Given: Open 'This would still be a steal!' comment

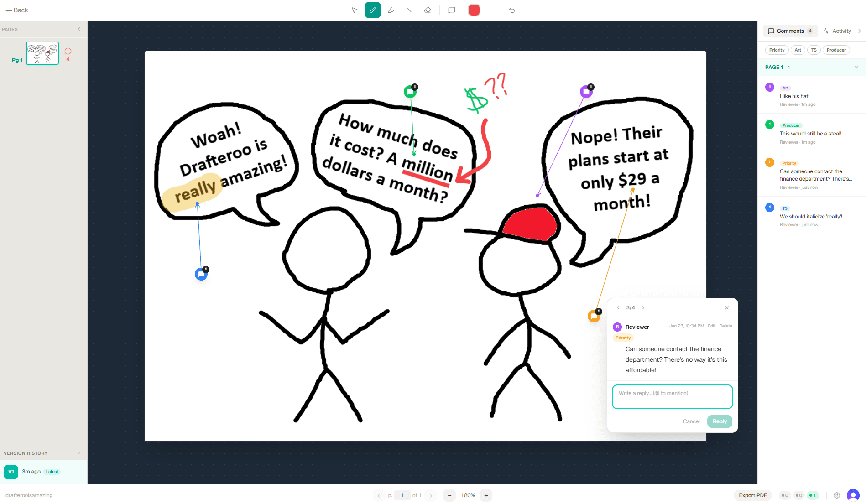Looking at the screenshot, I should click(x=812, y=133).
